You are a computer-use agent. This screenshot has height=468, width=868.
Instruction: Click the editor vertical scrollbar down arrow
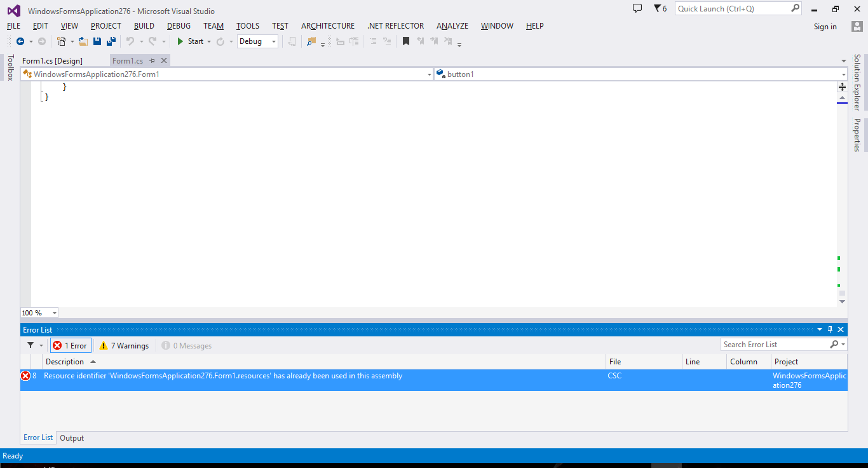(842, 301)
